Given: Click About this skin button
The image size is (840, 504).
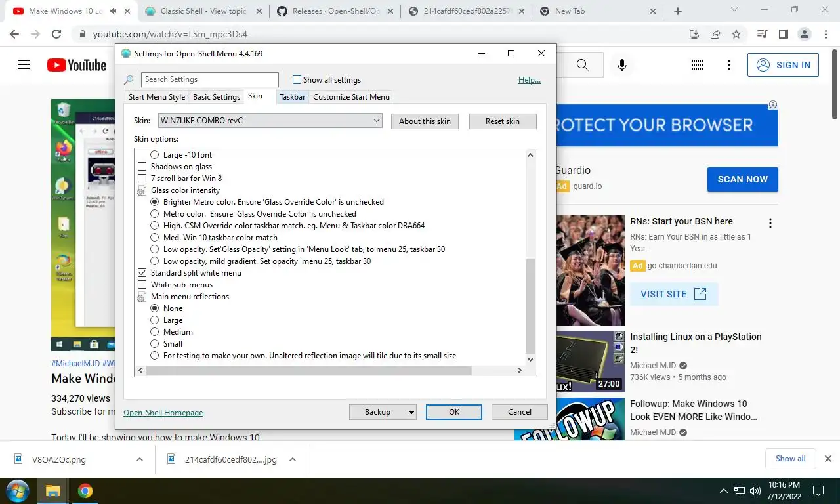Looking at the screenshot, I should point(425,121).
